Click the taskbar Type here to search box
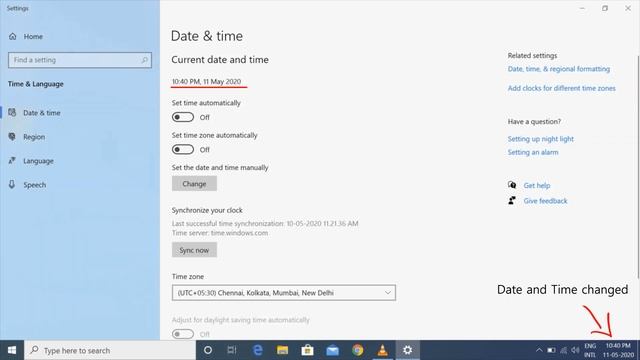Viewport: 640px width, 360px height. 110,350
